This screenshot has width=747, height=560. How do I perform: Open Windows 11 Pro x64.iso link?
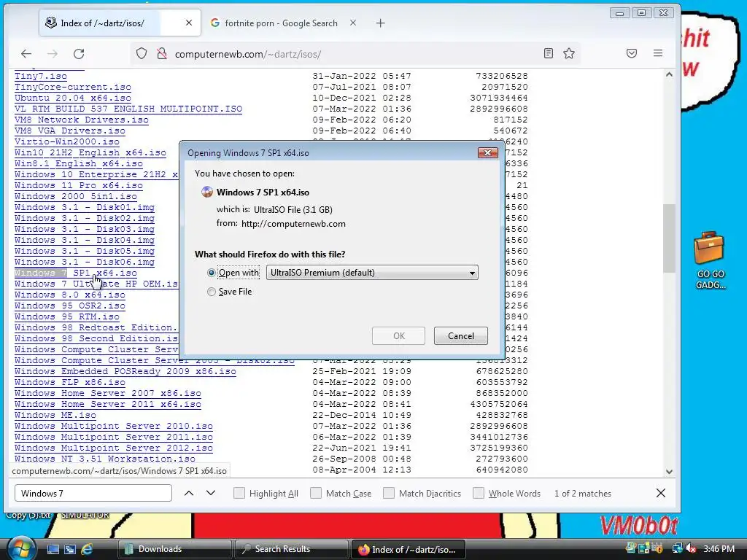coord(79,185)
